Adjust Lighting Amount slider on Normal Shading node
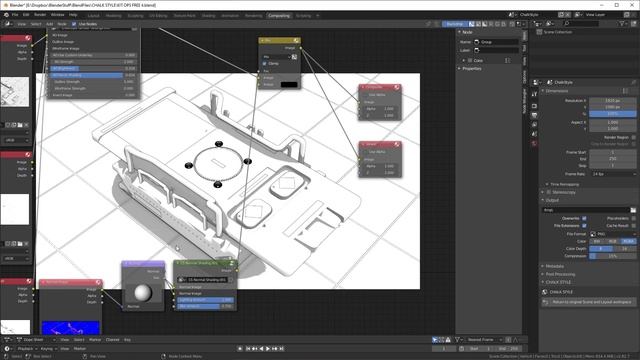 (206, 300)
